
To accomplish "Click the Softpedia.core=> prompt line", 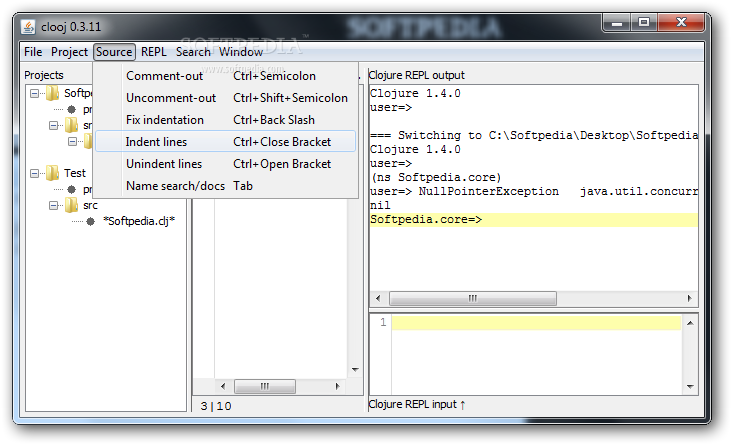I will coord(534,219).
